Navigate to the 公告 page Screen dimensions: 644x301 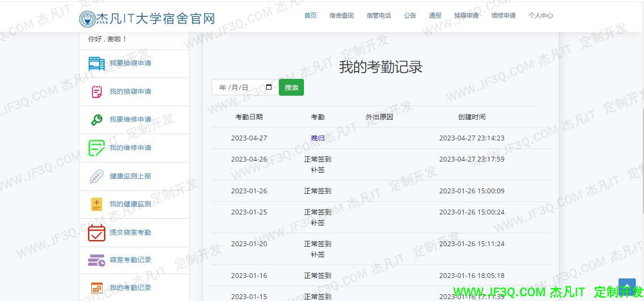[x=410, y=15]
